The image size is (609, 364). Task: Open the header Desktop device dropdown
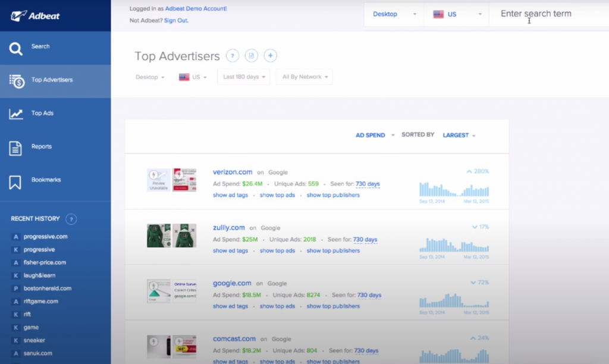click(x=394, y=14)
